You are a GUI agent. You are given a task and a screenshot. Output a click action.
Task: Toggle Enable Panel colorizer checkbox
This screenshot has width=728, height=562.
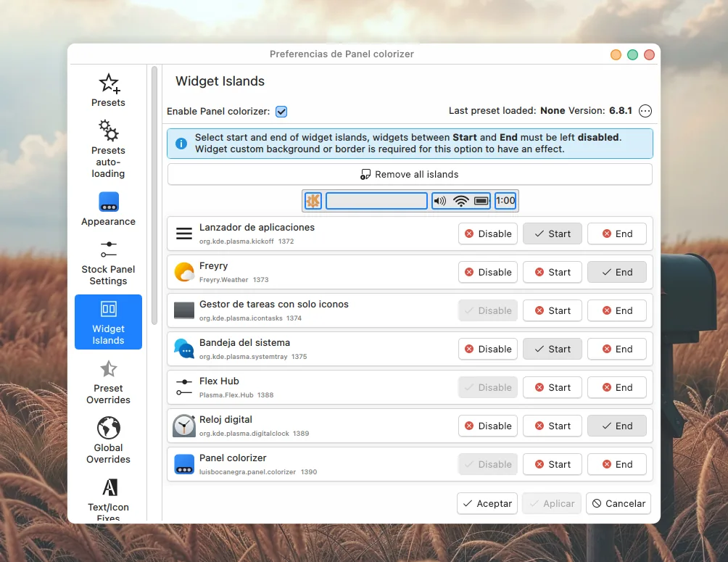pyautogui.click(x=281, y=112)
